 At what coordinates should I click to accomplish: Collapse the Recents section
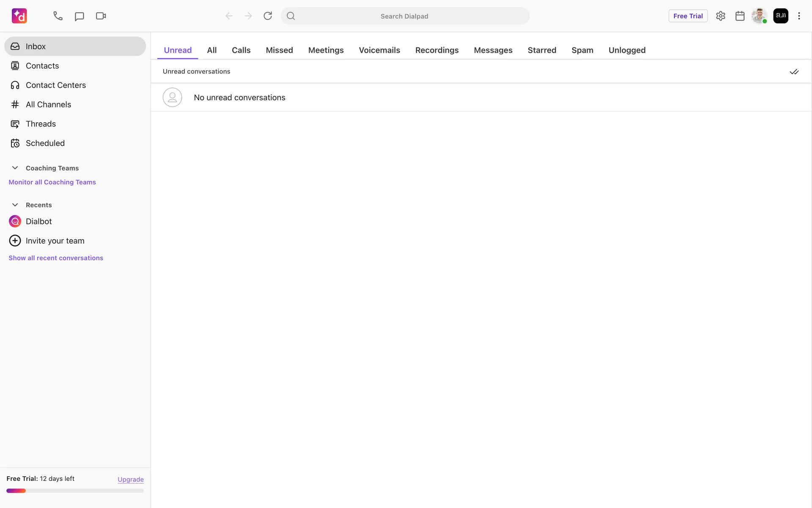15,205
